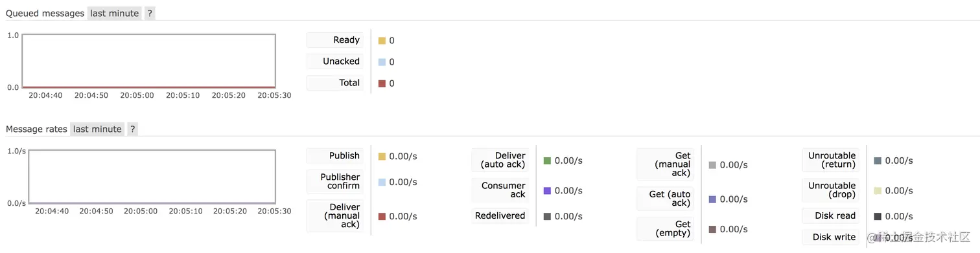Viewport: 980px width, 253px height.
Task: Click the Disk read label
Action: coord(831,216)
